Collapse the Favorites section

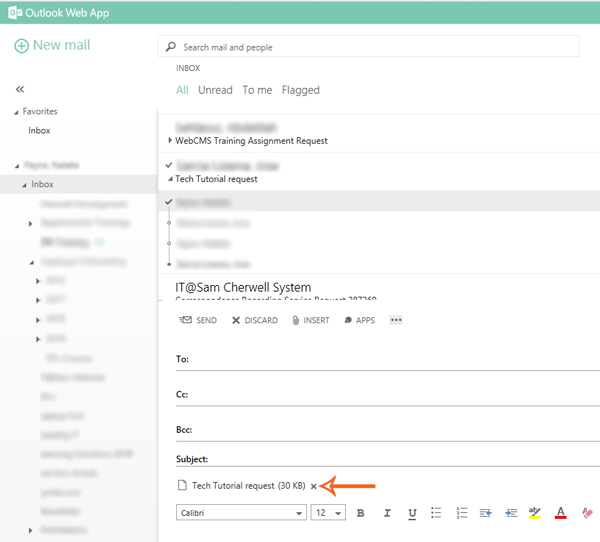pos(16,112)
